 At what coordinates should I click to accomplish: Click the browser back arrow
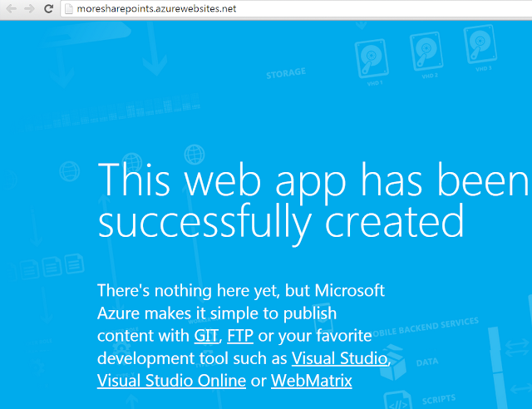pos(11,8)
